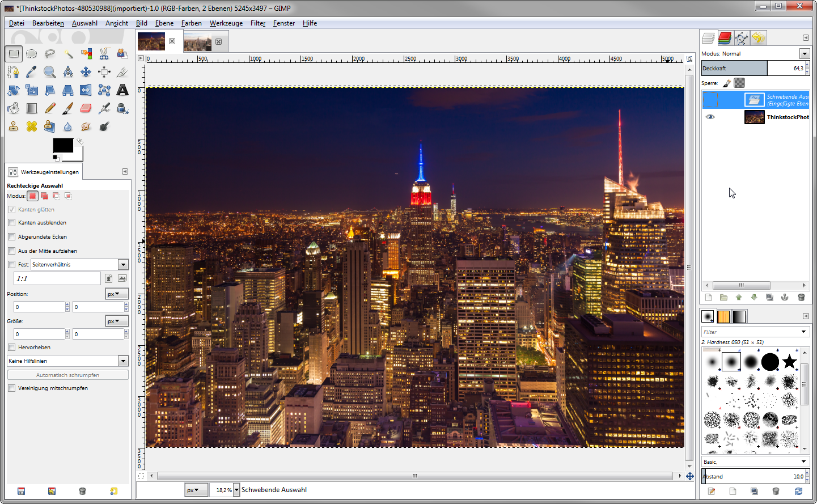Expand the Seitenverhältnis dropdown
This screenshot has height=504, width=817.
coord(123,265)
